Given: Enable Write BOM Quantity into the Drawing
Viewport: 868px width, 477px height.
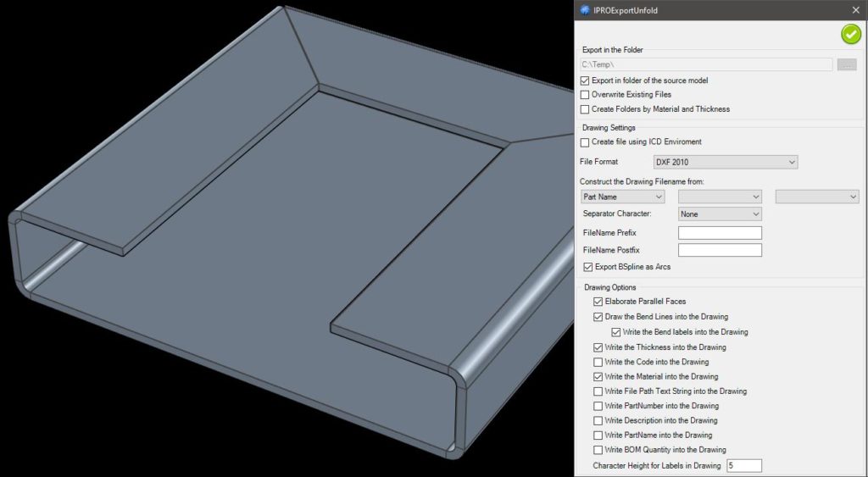Looking at the screenshot, I should click(598, 450).
